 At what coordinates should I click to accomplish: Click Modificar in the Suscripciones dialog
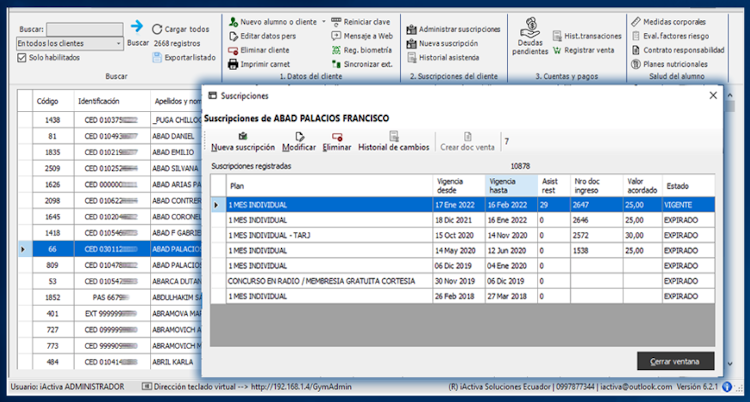pyautogui.click(x=299, y=142)
